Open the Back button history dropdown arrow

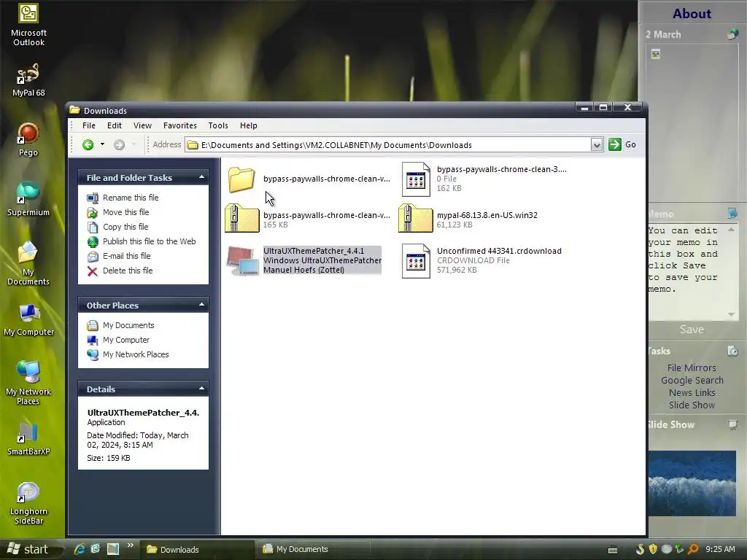coord(102,144)
